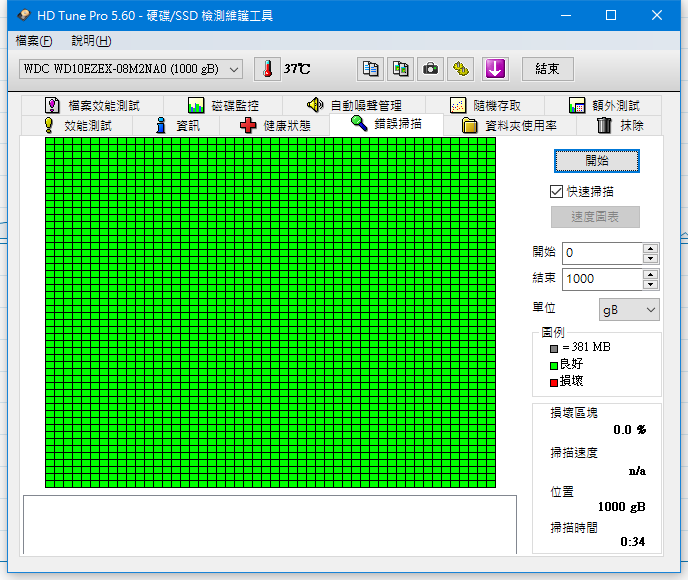Select 錯誤掃描 tab
This screenshot has height=580, width=688.
pos(386,124)
